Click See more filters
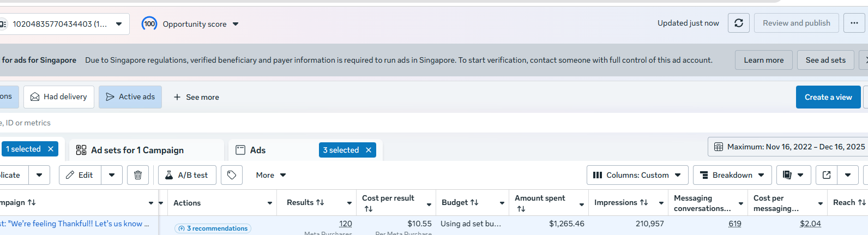Viewport: 868px width, 235px height. click(x=196, y=97)
